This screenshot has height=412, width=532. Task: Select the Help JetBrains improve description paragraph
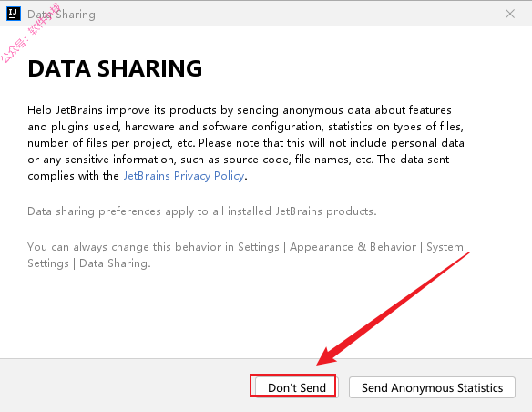pos(246,143)
